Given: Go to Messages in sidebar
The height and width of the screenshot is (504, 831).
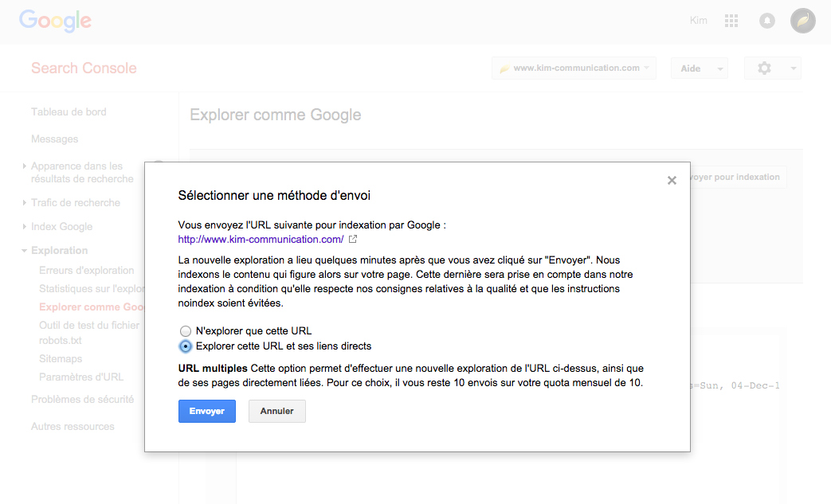Looking at the screenshot, I should click(x=54, y=139).
